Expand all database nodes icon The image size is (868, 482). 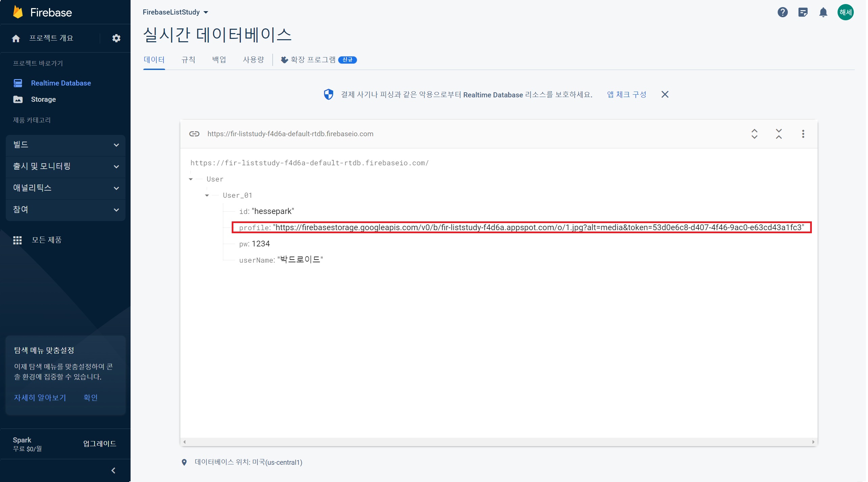point(754,134)
